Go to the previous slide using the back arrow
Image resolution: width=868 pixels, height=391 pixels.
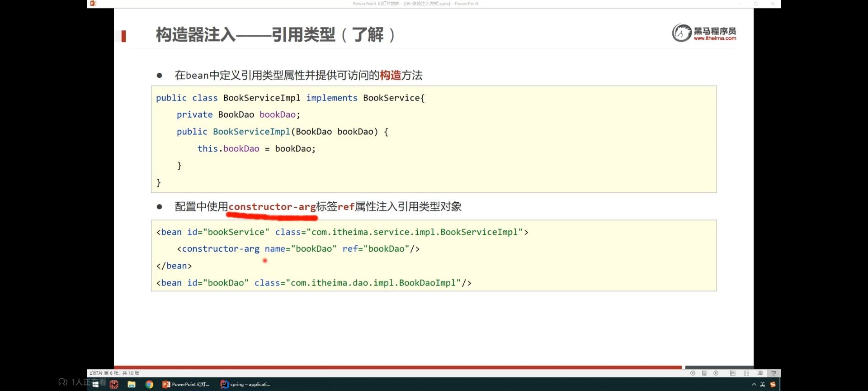[693, 373]
